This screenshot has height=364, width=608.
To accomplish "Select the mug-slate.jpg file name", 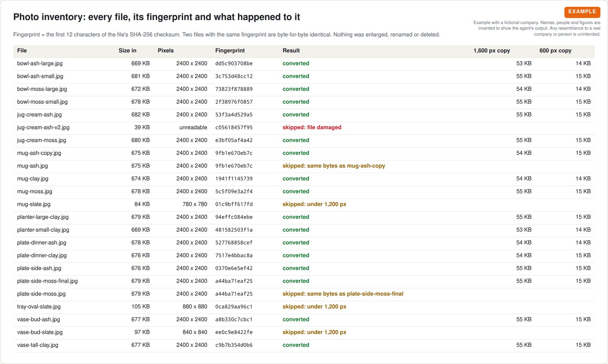I will coord(34,204).
